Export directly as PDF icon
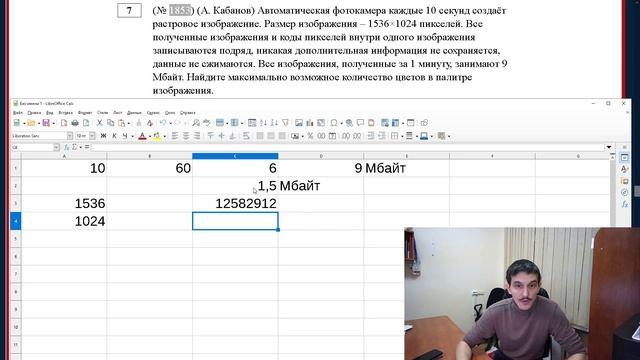 (64, 123)
